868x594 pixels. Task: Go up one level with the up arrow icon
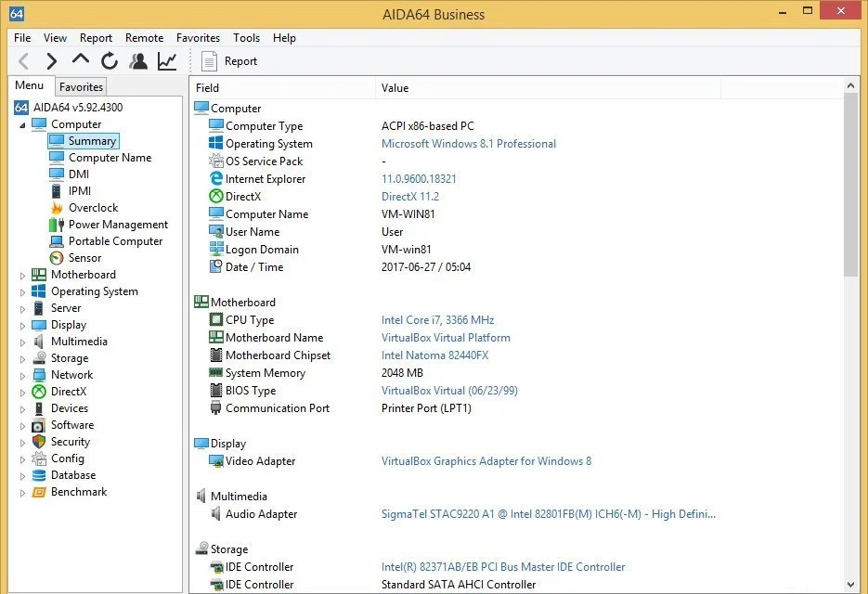pyautogui.click(x=81, y=59)
